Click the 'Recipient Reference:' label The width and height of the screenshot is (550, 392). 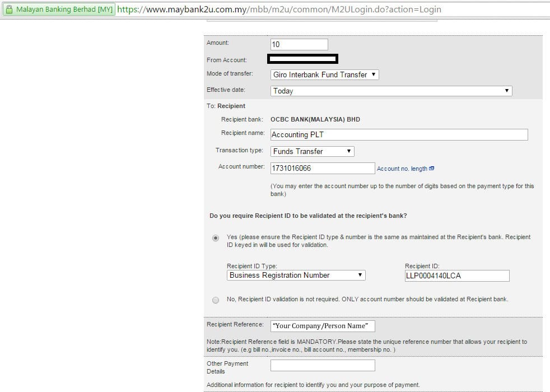click(235, 325)
